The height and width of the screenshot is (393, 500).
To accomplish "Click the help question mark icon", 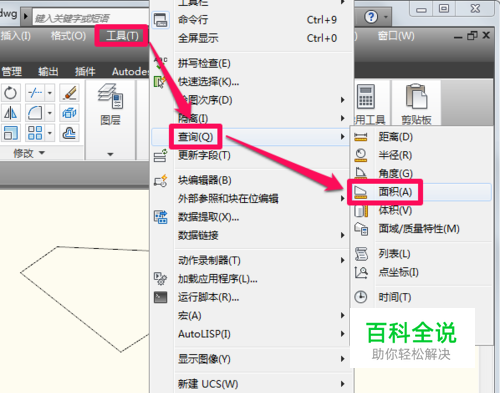I will click(371, 16).
